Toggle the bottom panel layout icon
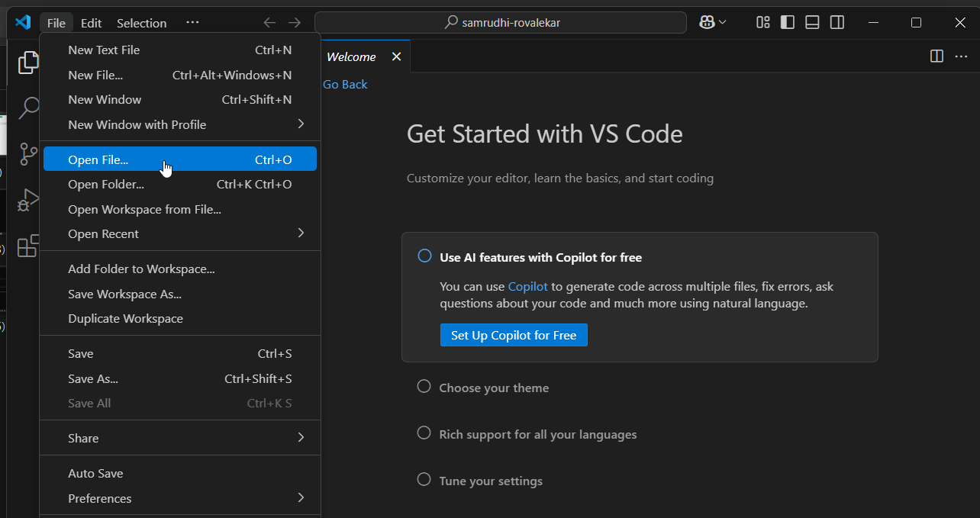Image resolution: width=980 pixels, height=518 pixels. (x=812, y=22)
